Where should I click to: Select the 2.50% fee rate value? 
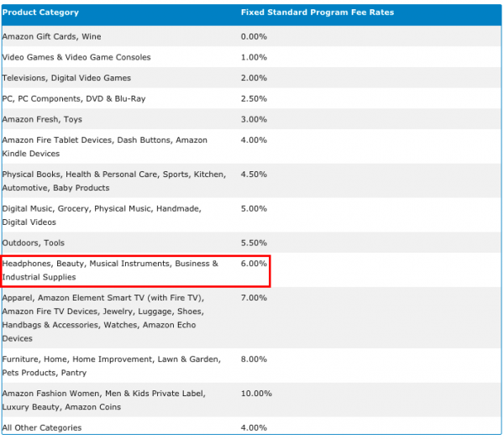click(x=254, y=98)
